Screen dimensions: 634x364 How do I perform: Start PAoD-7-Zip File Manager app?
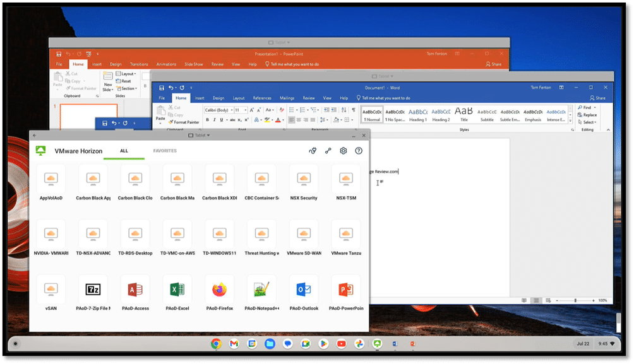pos(93,293)
